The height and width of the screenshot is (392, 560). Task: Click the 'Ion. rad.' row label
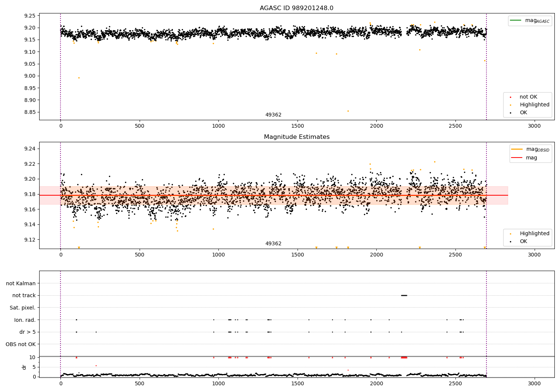(x=25, y=320)
